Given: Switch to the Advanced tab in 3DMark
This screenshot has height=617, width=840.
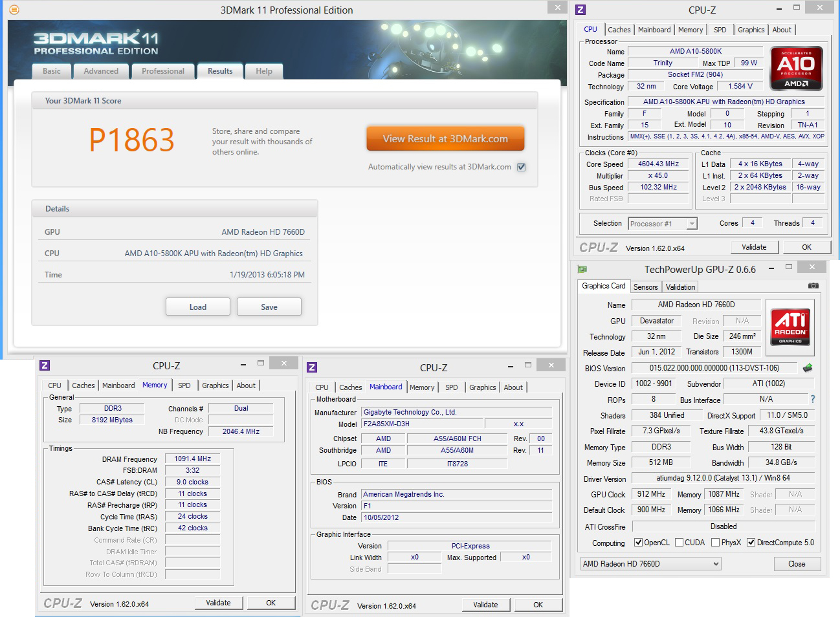Looking at the screenshot, I should (101, 71).
